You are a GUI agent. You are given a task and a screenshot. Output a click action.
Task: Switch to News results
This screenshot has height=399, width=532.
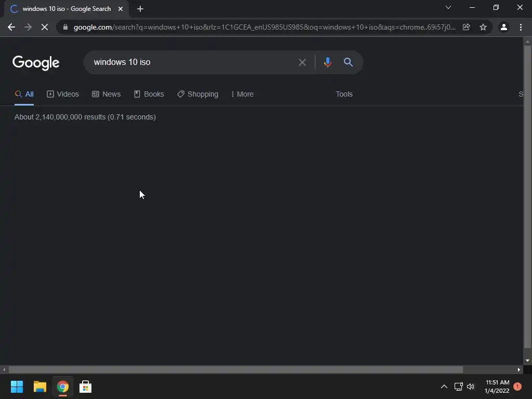[x=106, y=95]
